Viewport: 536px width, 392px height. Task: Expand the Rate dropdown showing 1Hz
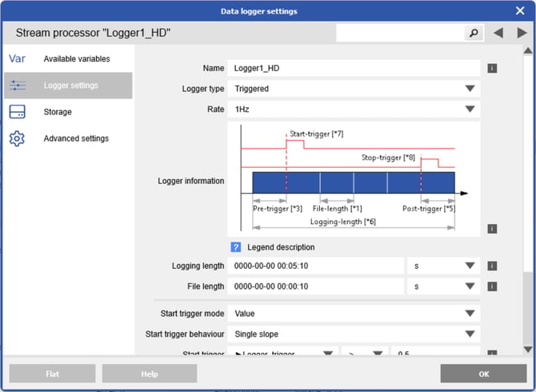click(x=354, y=110)
